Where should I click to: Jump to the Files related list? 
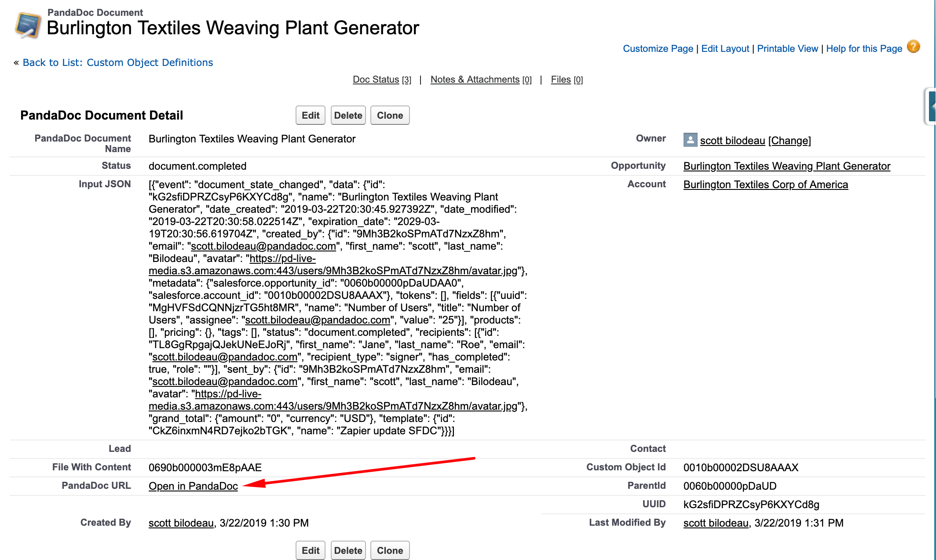[x=560, y=80]
